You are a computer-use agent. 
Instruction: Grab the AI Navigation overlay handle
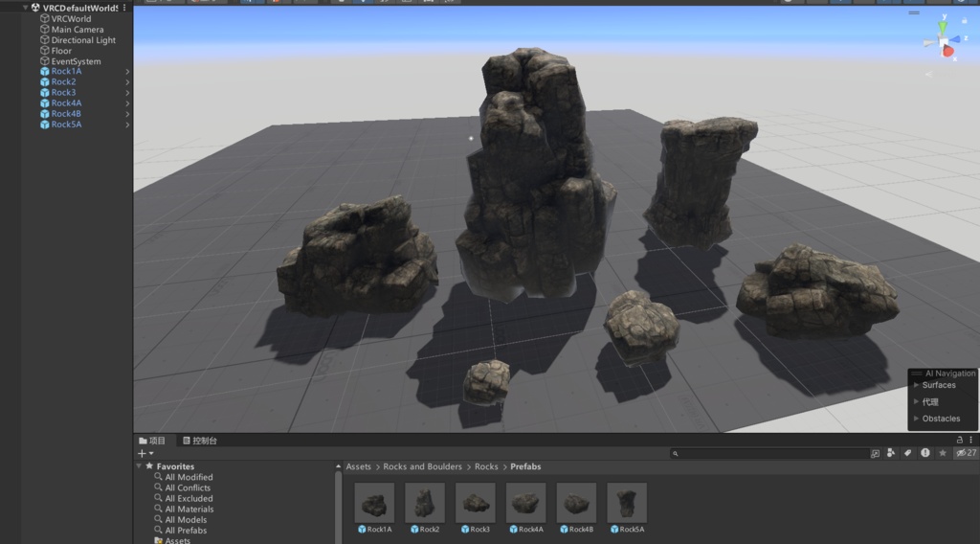coord(916,374)
